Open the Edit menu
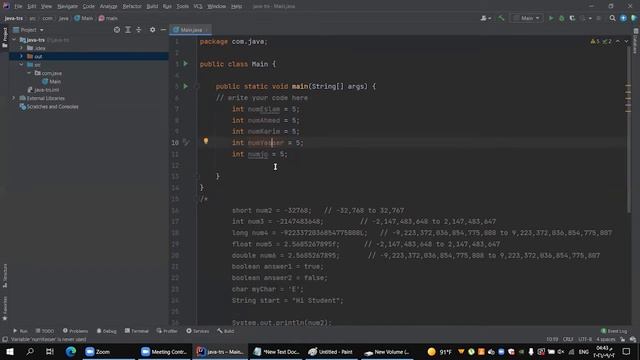 (x=31, y=6)
